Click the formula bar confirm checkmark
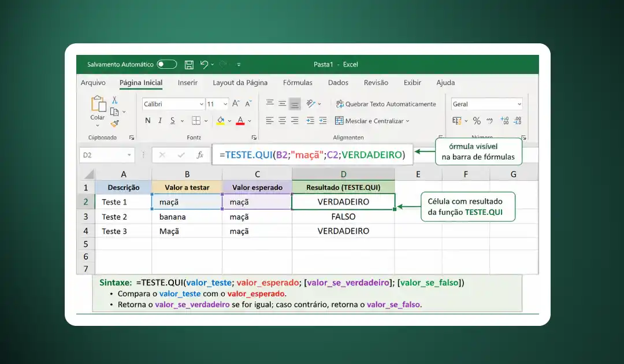This screenshot has width=624, height=364. (181, 155)
